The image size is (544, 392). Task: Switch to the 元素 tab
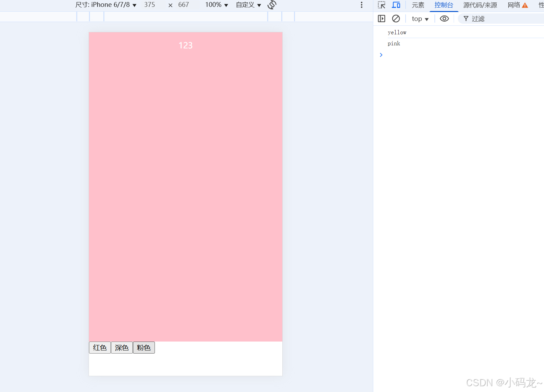pos(418,5)
